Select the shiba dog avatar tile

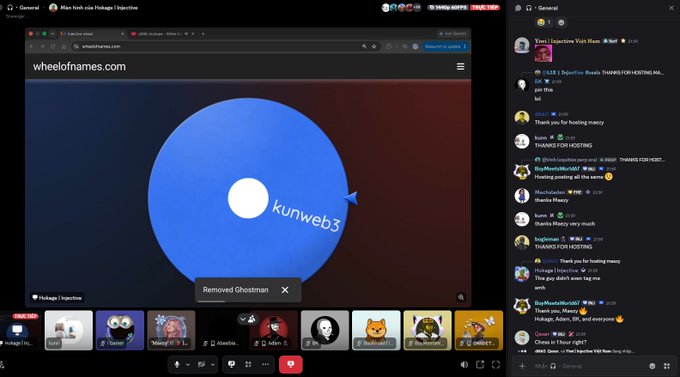point(376,330)
